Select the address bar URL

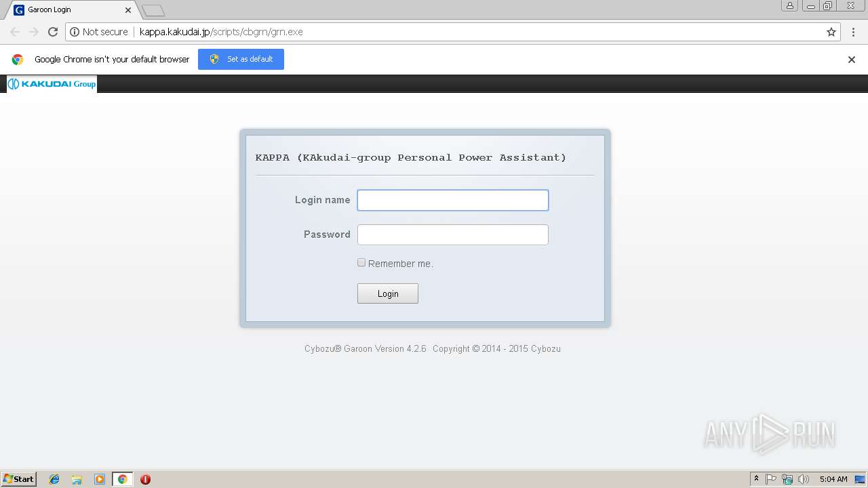221,32
